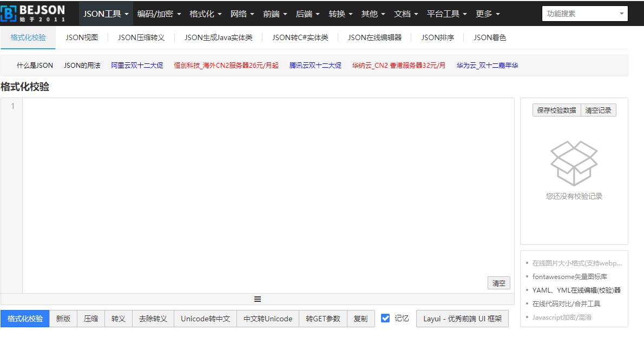
Task: Open the 什么是JSON link
Action: [x=35, y=66]
